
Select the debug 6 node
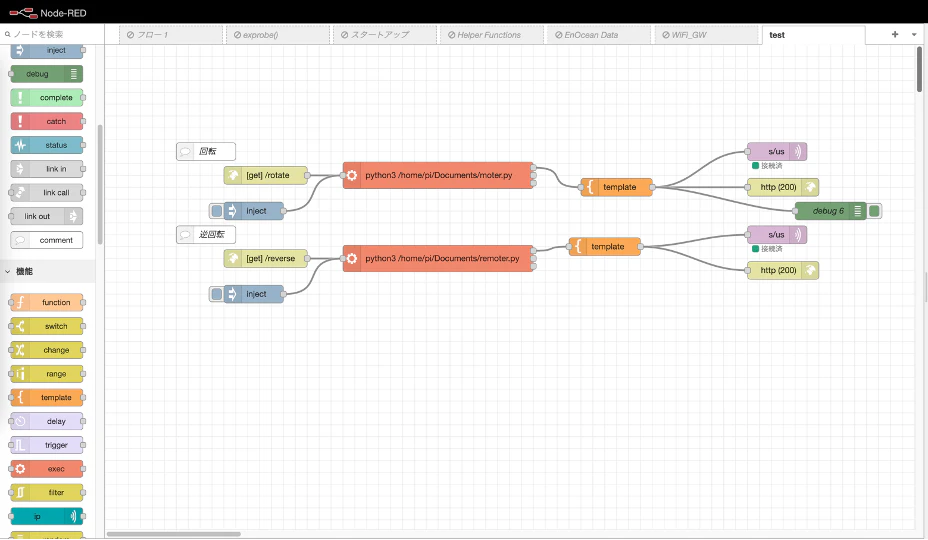(830, 211)
